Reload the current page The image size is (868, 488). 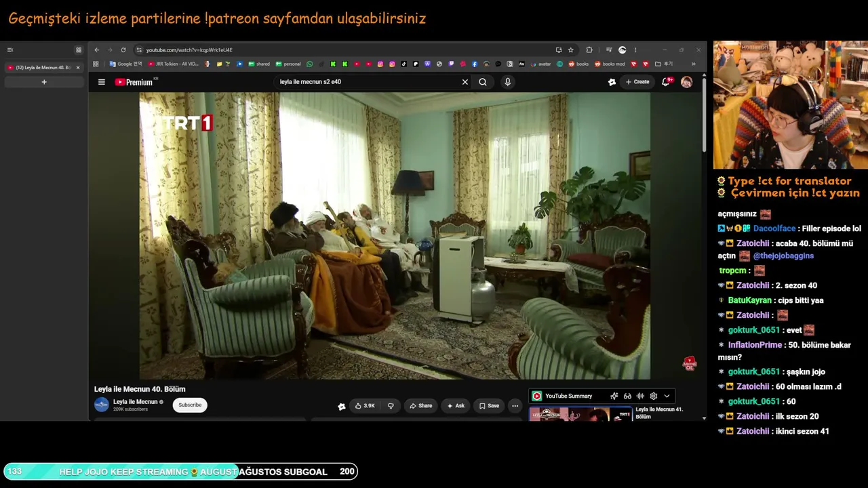coord(123,49)
